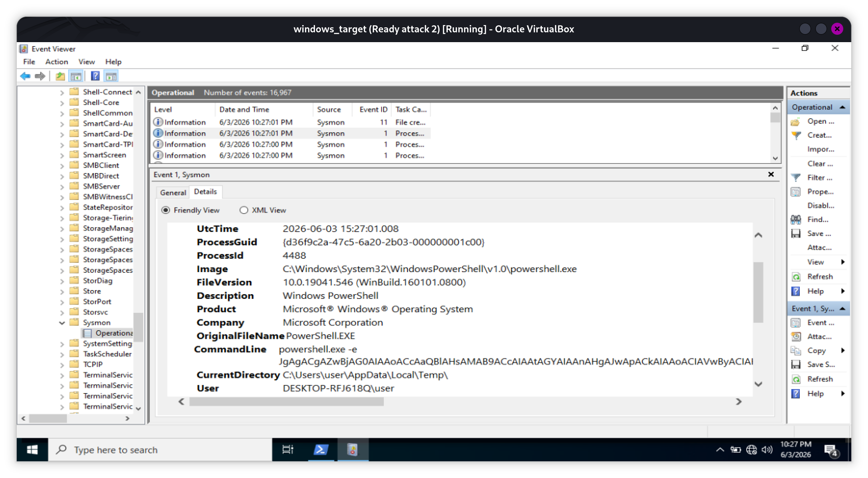868x478 pixels.
Task: Click the event details vertical scrollbar thumb
Action: point(758,292)
